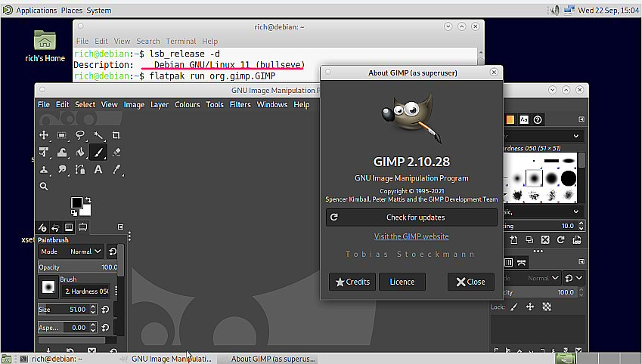The height and width of the screenshot is (364, 642).
Task: Open layers dock tab configuration menu
Action: point(582,262)
